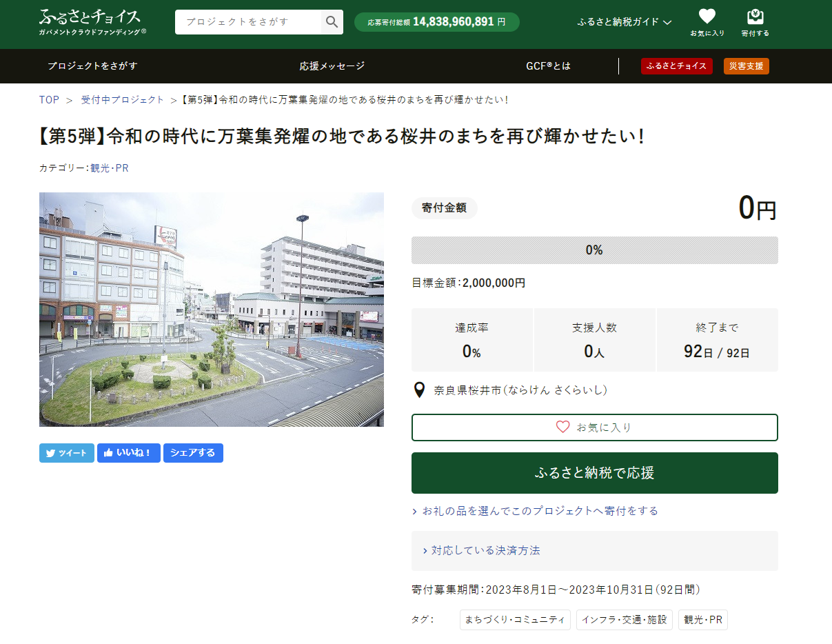
Task: Click the red ふるさとチョイス badge
Action: (x=676, y=66)
